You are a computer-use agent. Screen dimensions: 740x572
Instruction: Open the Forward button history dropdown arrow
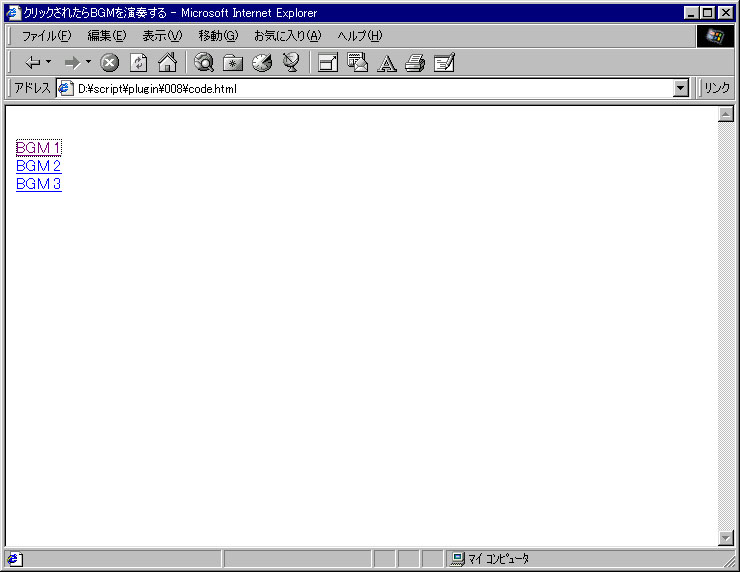(88, 62)
